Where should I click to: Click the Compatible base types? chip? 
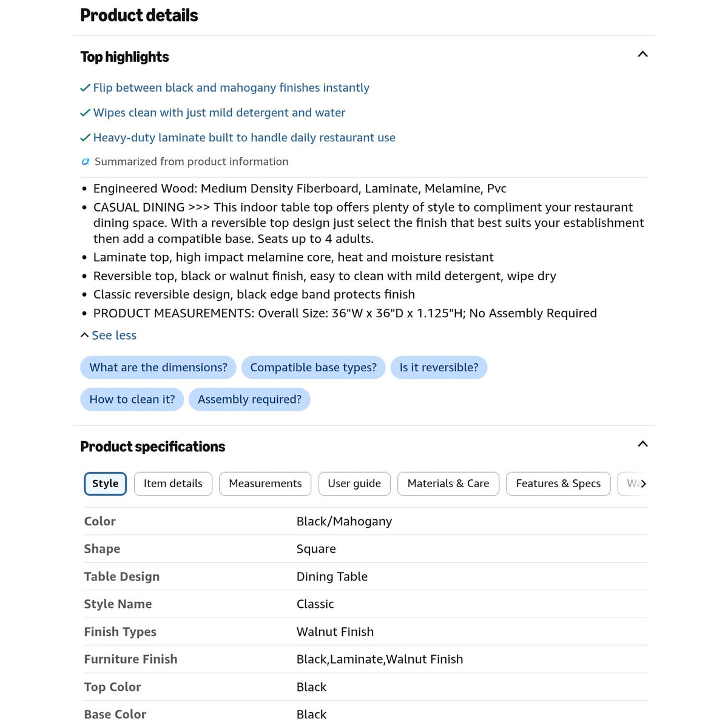[x=314, y=368]
